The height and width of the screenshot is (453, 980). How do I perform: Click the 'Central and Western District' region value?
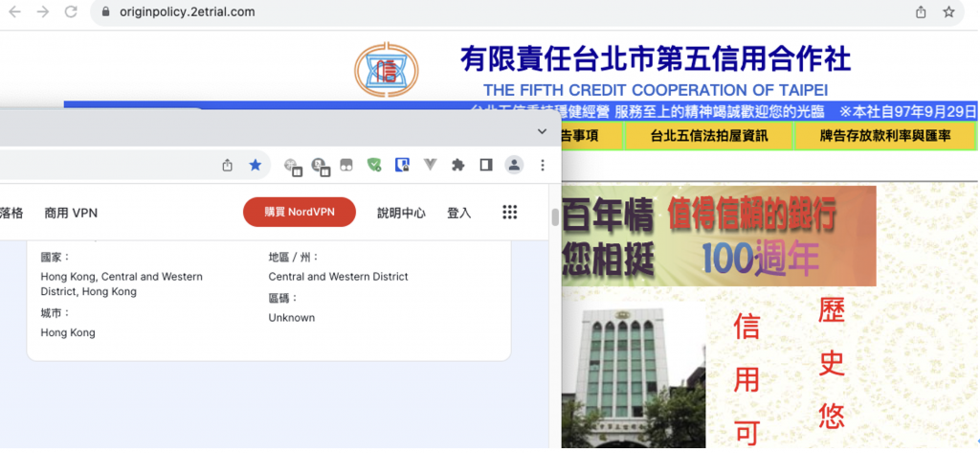[338, 277]
